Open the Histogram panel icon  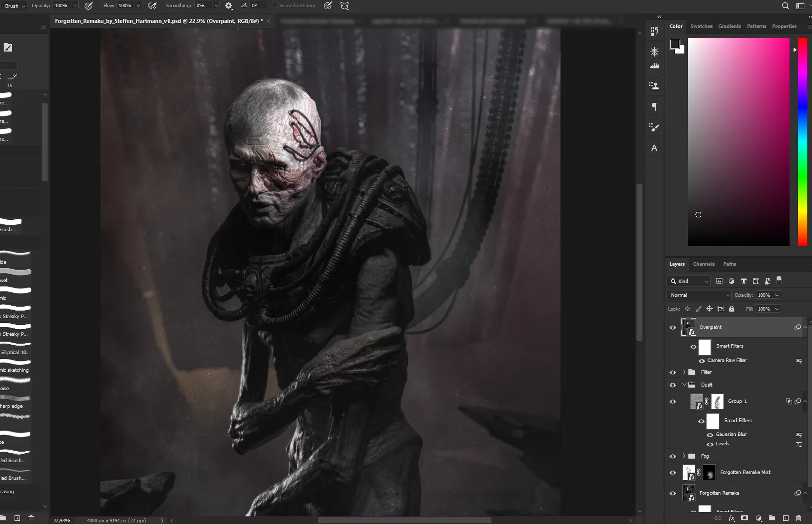tap(654, 64)
